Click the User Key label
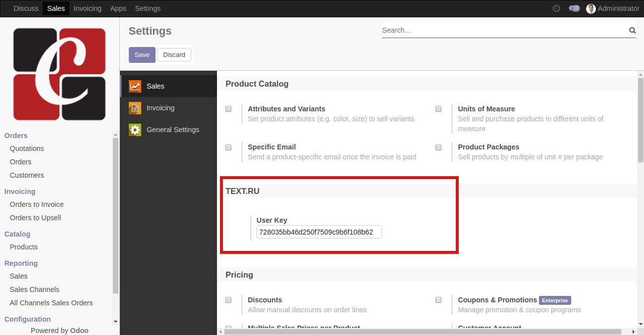Image resolution: width=644 pixels, height=335 pixels. [272, 220]
